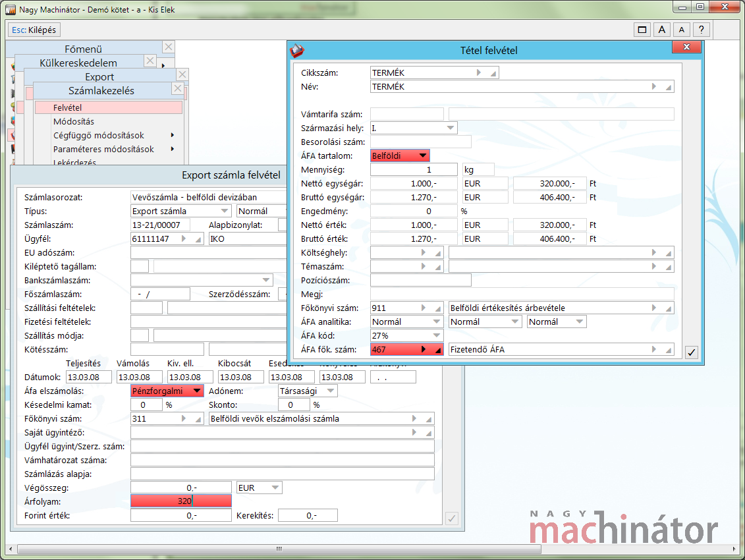Open the ÁFA tartalom dropdown

423,156
